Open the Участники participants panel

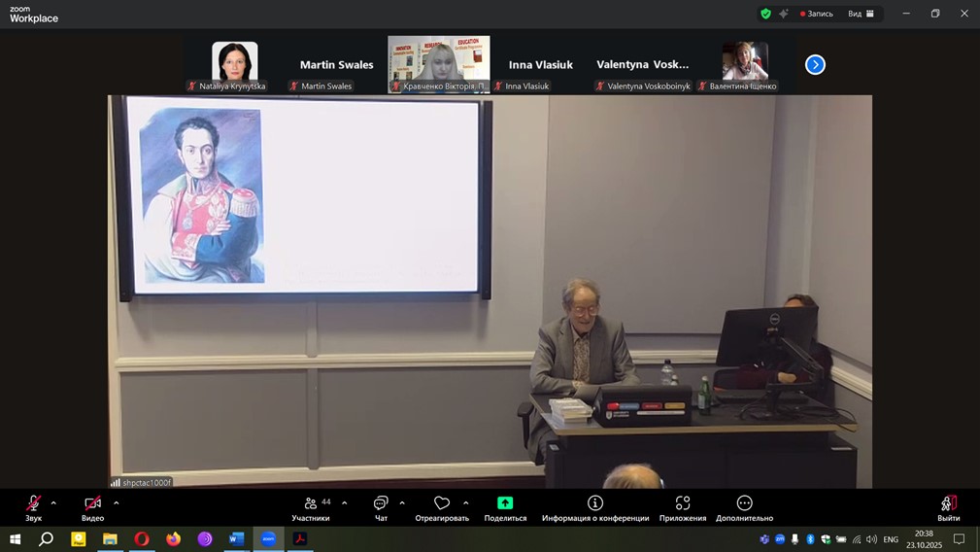[x=311, y=505]
